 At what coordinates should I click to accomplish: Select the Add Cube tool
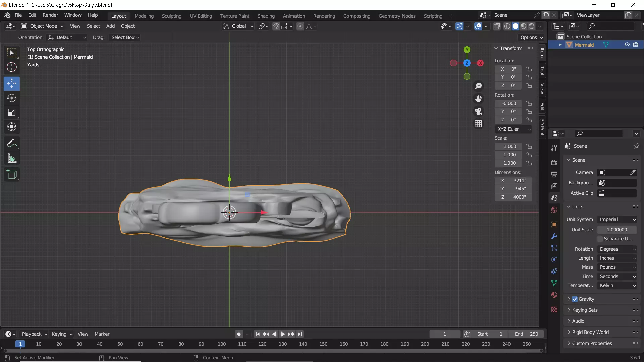12,174
